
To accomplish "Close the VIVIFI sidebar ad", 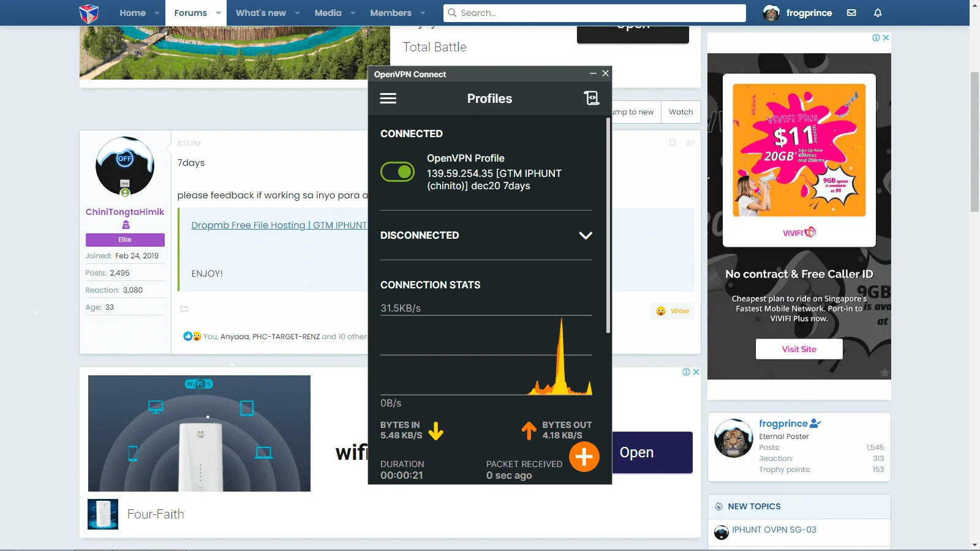I will (886, 37).
